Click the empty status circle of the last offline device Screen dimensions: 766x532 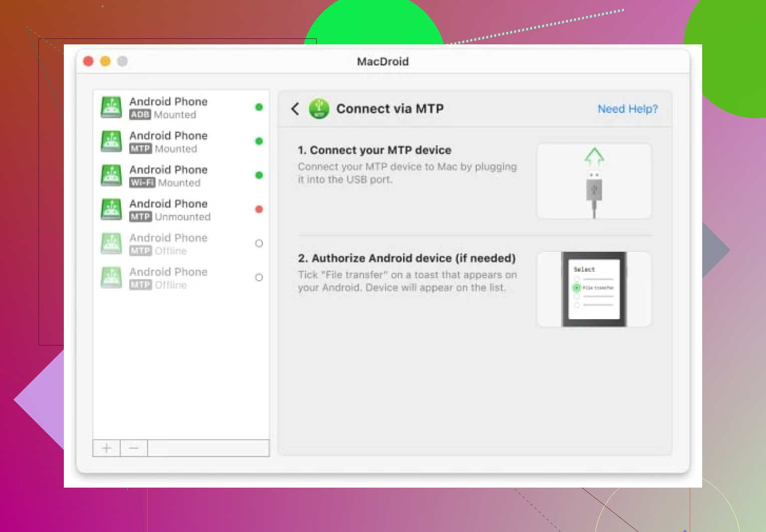pyautogui.click(x=259, y=277)
